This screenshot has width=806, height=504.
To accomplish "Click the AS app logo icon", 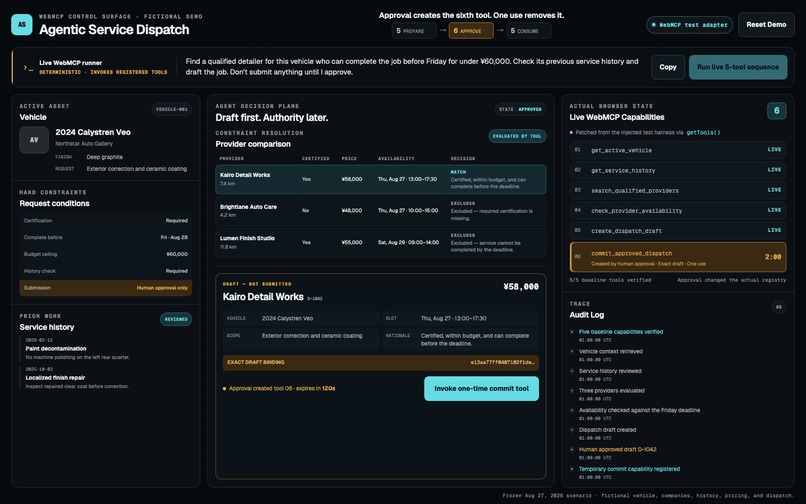I will [x=22, y=24].
